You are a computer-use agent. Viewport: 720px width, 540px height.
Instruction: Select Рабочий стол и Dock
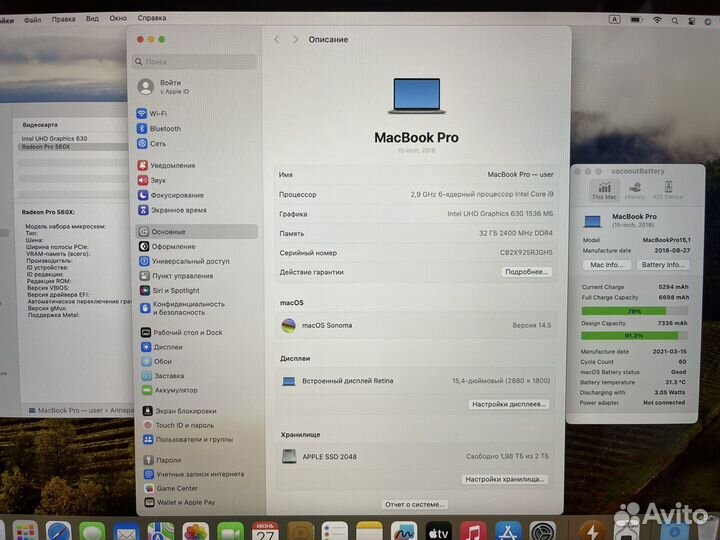(182, 332)
